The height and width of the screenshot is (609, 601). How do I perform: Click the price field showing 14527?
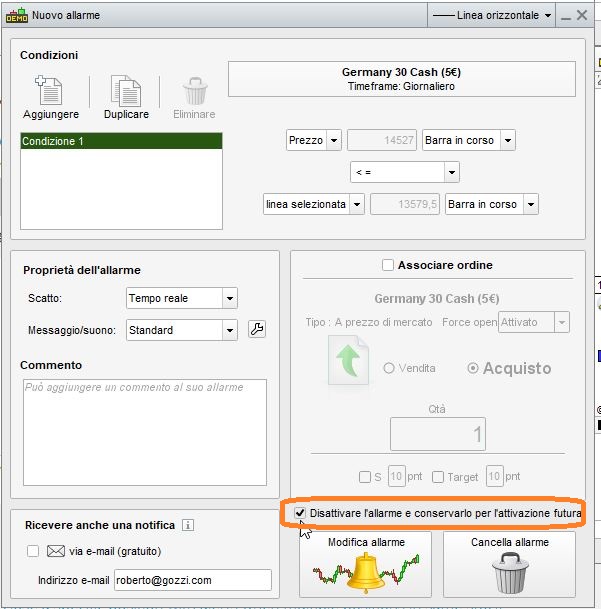coord(382,140)
